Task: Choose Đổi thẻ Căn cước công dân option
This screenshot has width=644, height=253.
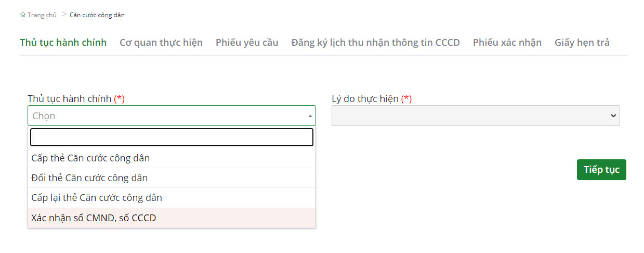Action: click(172, 178)
